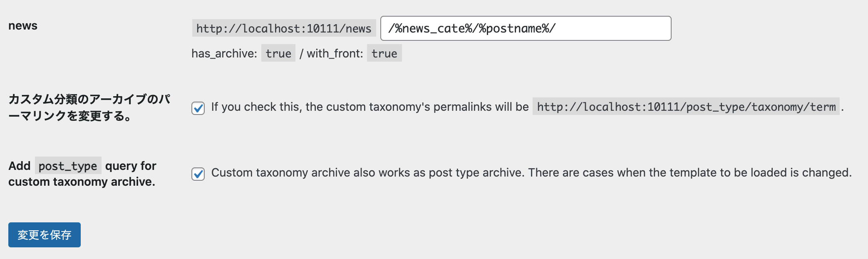Click the post_type/taxonomy/term example URL
This screenshot has width=868, height=259.
click(x=686, y=107)
